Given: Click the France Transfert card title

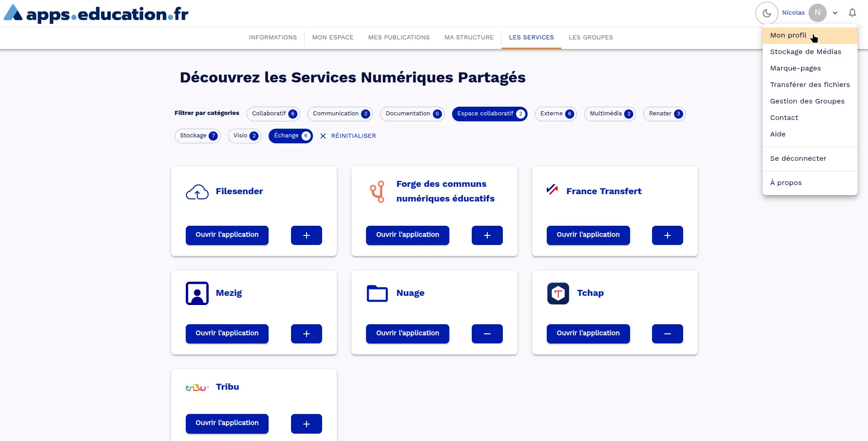Looking at the screenshot, I should pos(604,191).
